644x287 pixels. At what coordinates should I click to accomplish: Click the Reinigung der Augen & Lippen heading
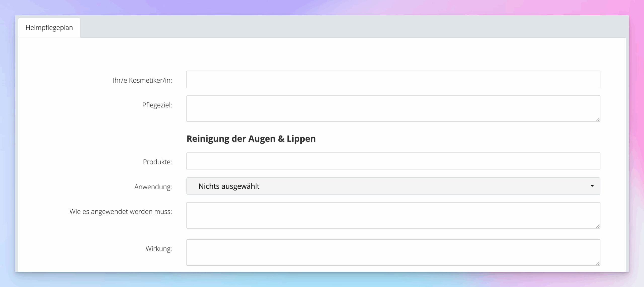(x=251, y=139)
